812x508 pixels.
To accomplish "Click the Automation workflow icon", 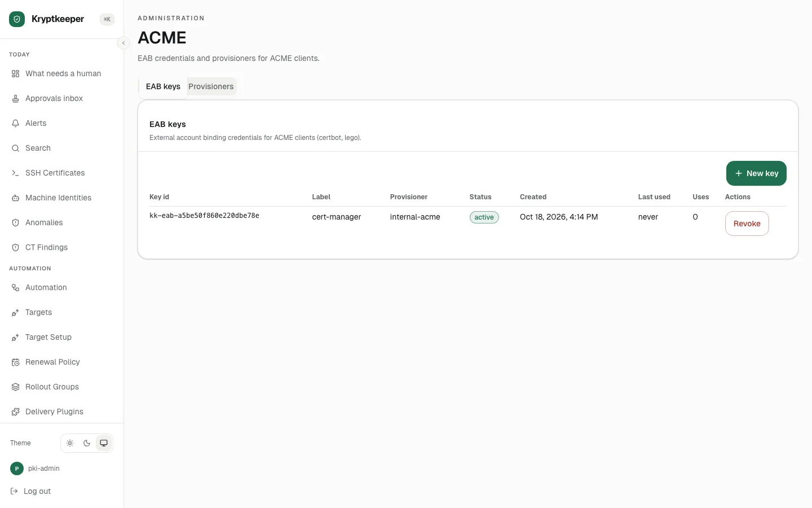I will (x=16, y=288).
